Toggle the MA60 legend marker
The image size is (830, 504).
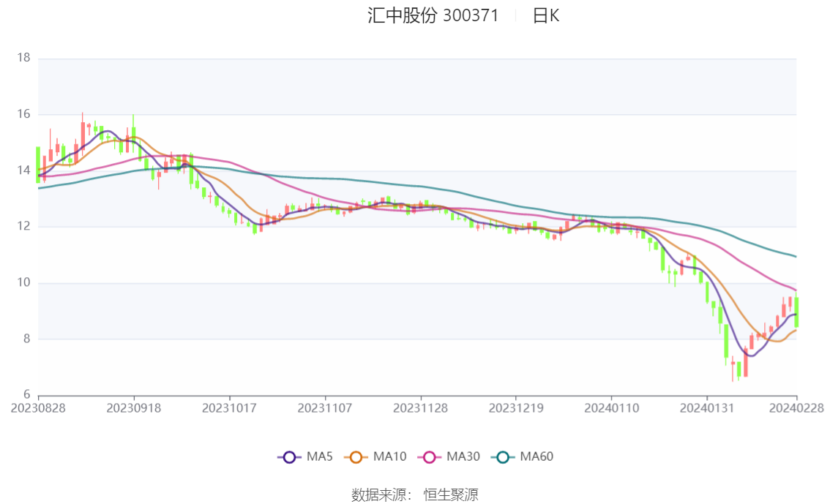(x=503, y=457)
